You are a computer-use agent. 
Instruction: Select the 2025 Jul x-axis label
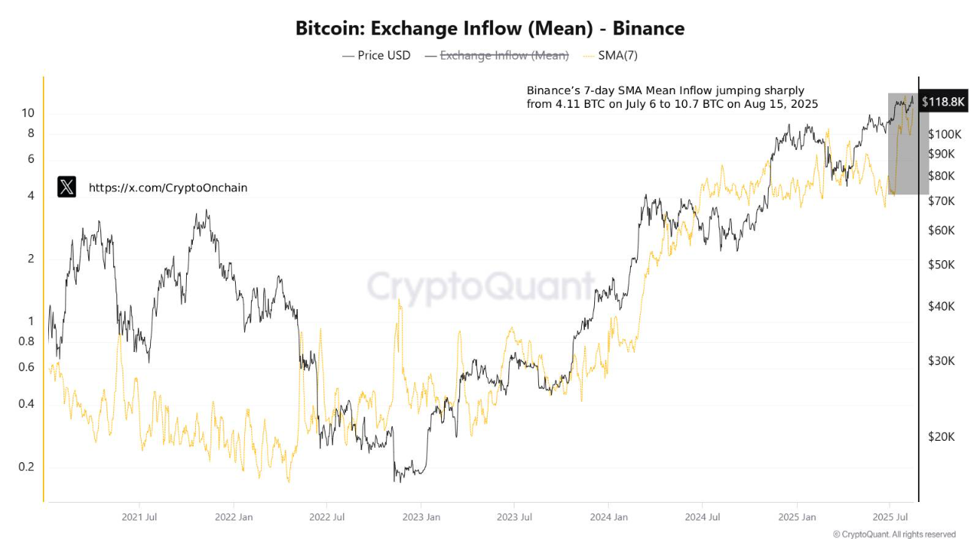[890, 517]
